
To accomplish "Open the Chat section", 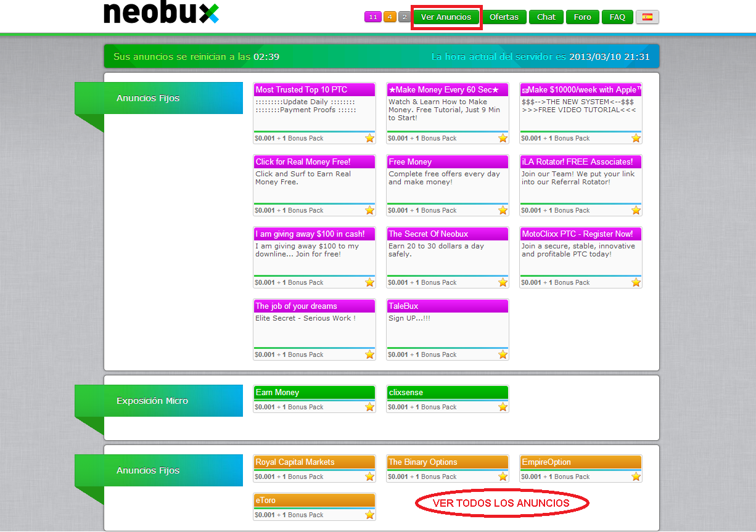I will [x=546, y=17].
